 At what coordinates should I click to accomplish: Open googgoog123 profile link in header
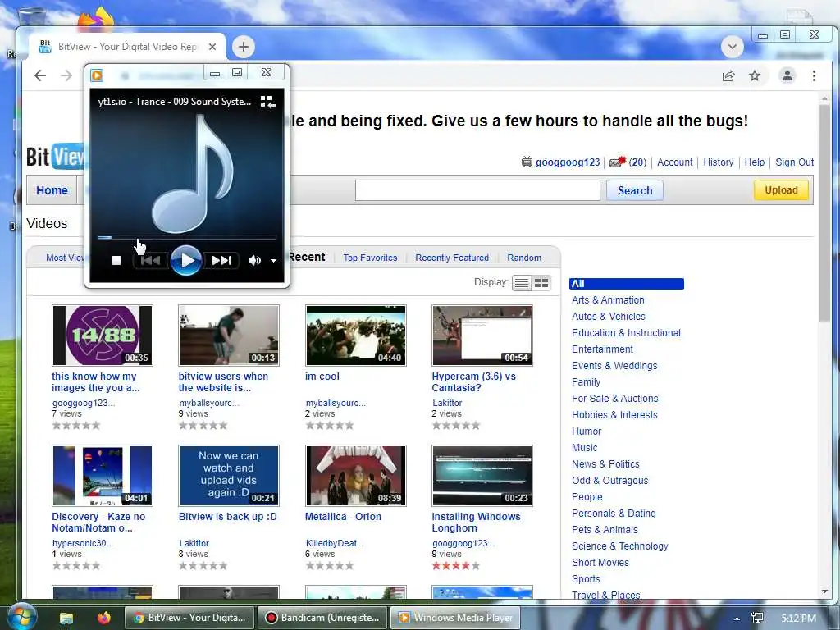click(x=568, y=162)
